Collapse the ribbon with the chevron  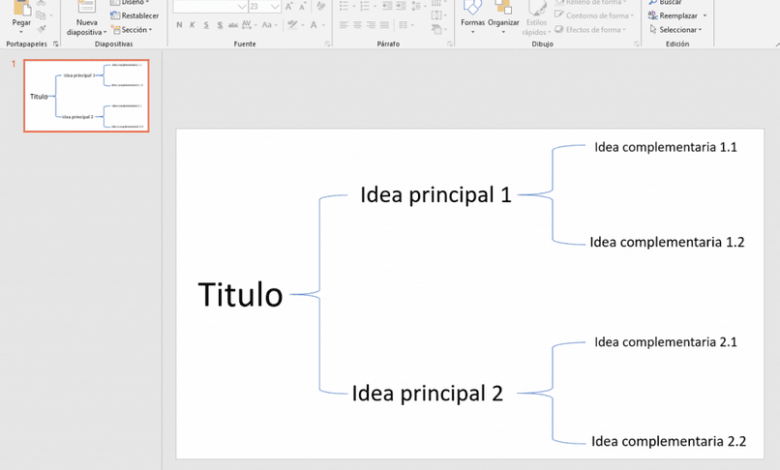pyautogui.click(x=777, y=44)
